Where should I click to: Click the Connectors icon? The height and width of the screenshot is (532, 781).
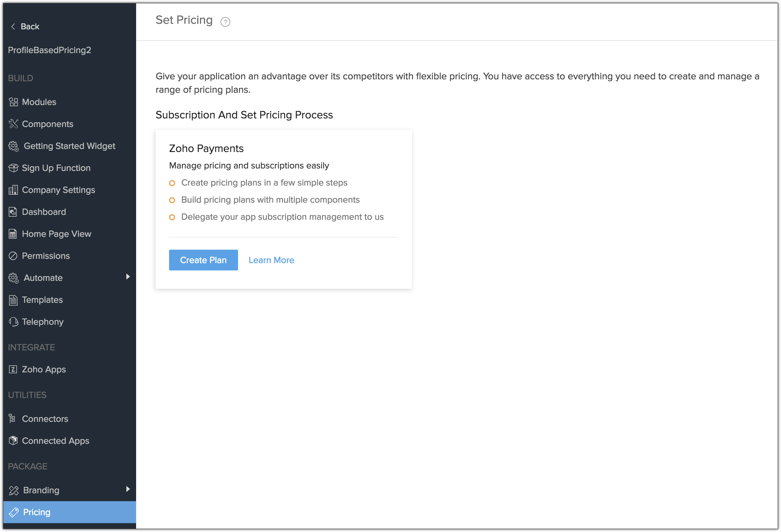coord(13,419)
